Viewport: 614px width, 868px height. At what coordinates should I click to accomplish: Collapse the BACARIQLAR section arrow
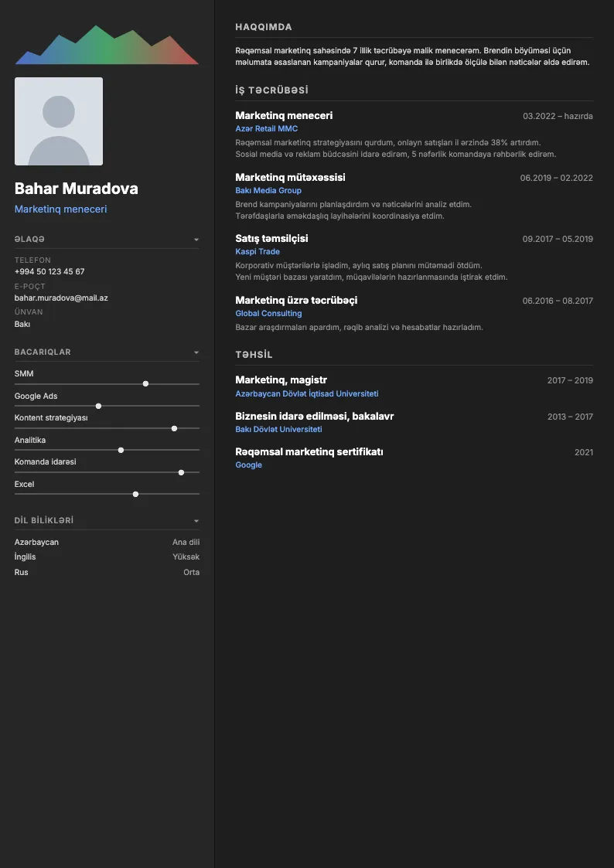pos(196,352)
